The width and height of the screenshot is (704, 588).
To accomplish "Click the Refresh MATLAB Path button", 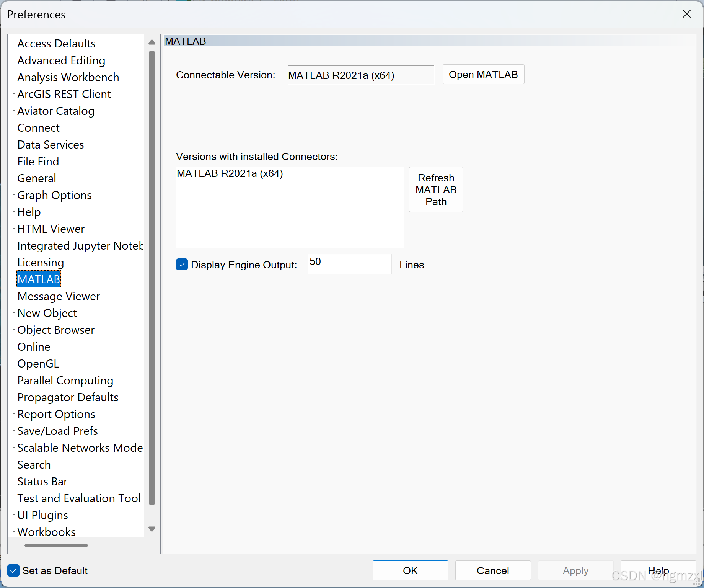I will (436, 189).
